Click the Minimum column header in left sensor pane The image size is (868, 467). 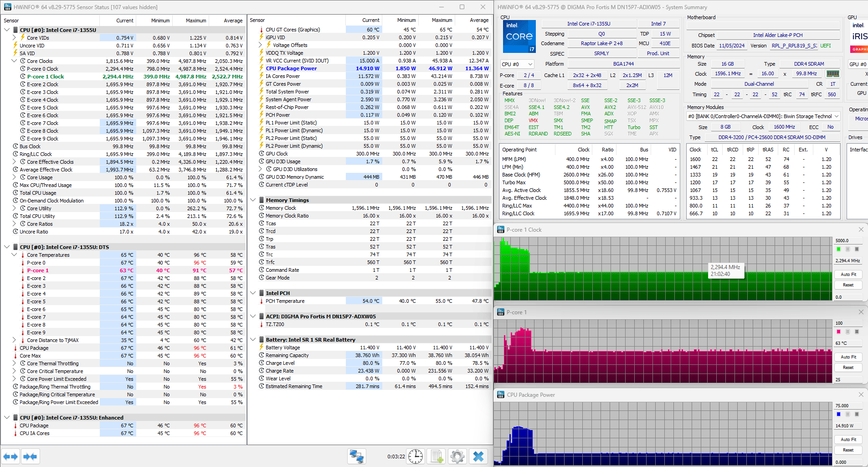point(154,21)
